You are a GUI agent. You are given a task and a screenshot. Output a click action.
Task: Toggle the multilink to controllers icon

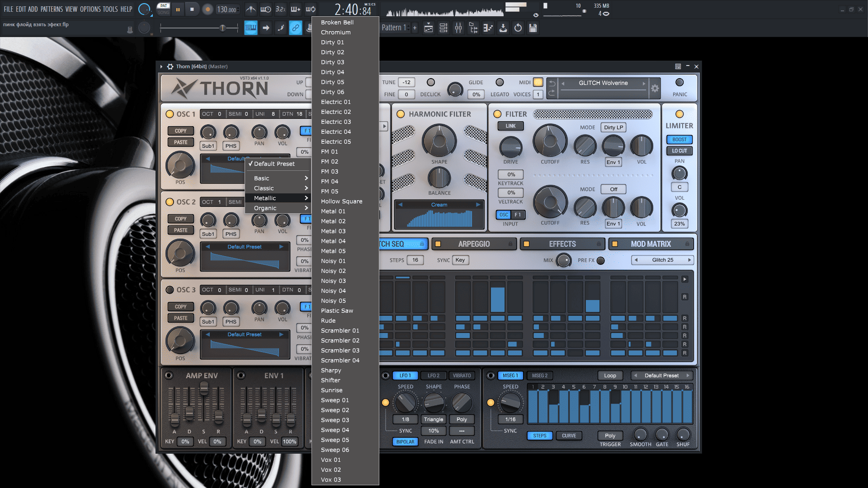(295, 28)
